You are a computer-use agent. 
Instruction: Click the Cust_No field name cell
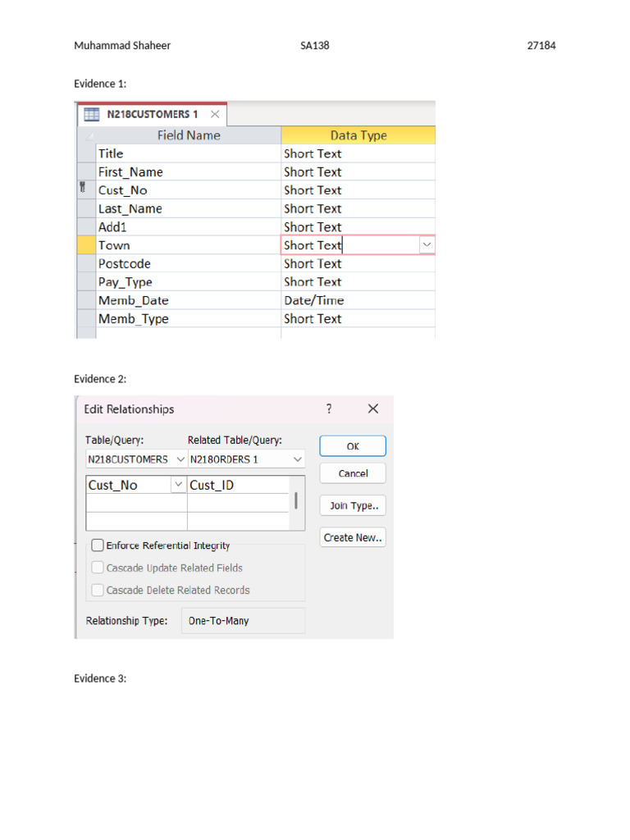(189, 190)
